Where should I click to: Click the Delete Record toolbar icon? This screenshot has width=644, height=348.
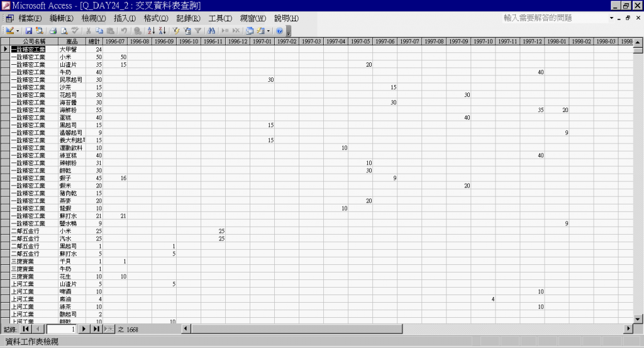pyautogui.click(x=236, y=31)
